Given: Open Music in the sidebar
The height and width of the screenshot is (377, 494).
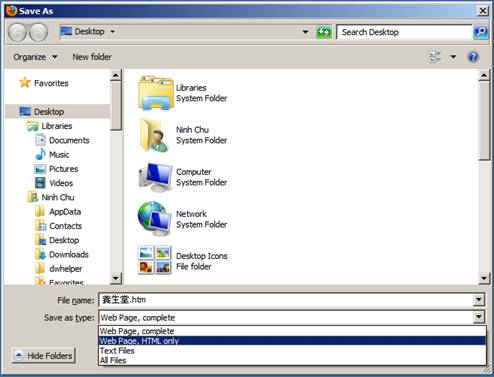Looking at the screenshot, I should 52,154.
